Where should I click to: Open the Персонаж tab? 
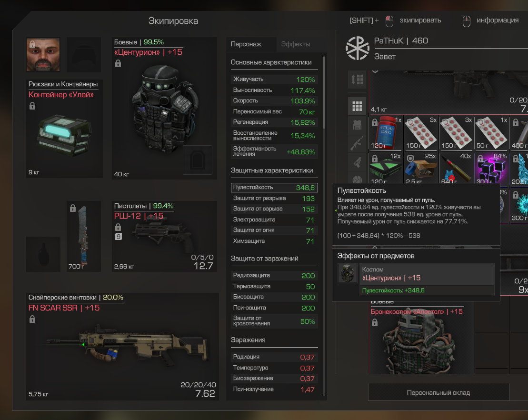[246, 44]
